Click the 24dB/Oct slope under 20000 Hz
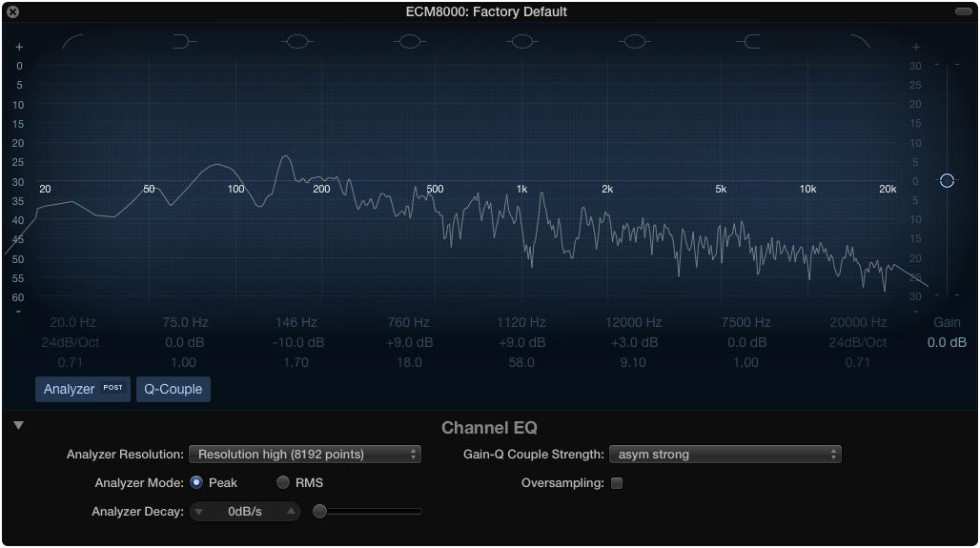Viewport: 980px width, 548px height. 858,342
